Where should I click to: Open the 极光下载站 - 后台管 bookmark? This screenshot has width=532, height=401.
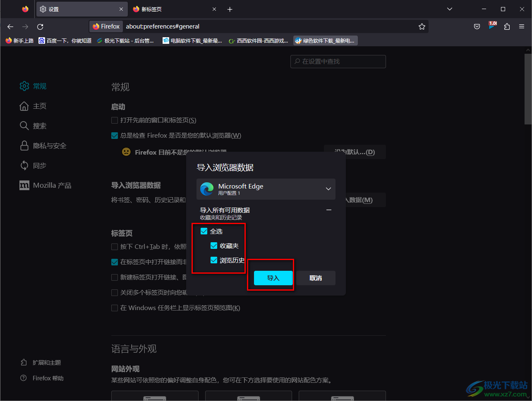click(125, 41)
